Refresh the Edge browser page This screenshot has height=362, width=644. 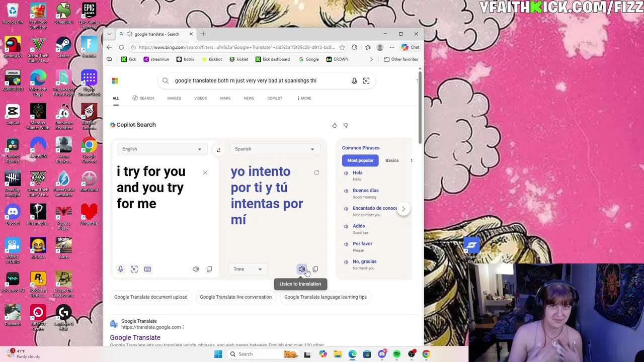point(121,47)
